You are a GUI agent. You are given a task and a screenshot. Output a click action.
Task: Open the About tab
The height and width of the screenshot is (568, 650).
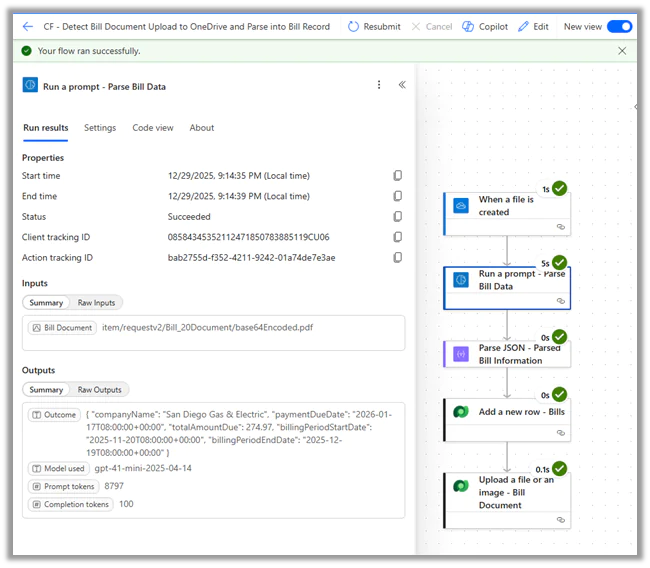click(x=202, y=128)
